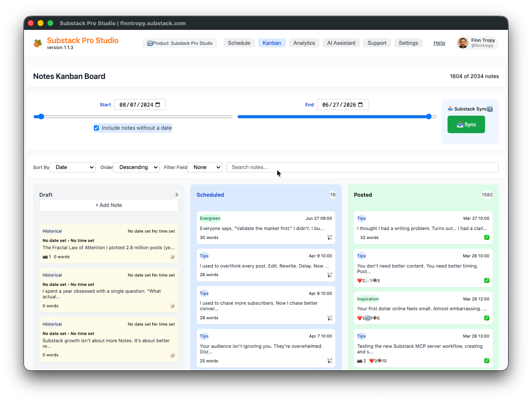Screen dimensions: 532x402
Task: Open the calendar picker icon in the Start date field
Action: pos(158,105)
